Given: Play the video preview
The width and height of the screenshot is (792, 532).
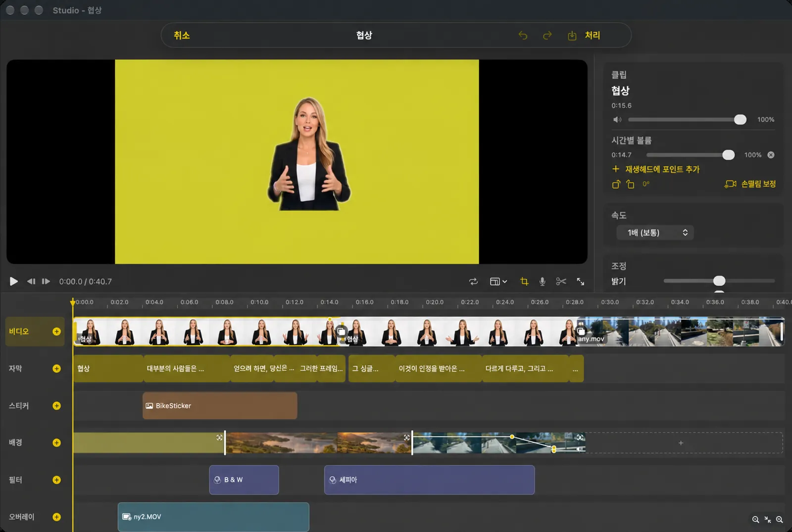Looking at the screenshot, I should point(13,281).
